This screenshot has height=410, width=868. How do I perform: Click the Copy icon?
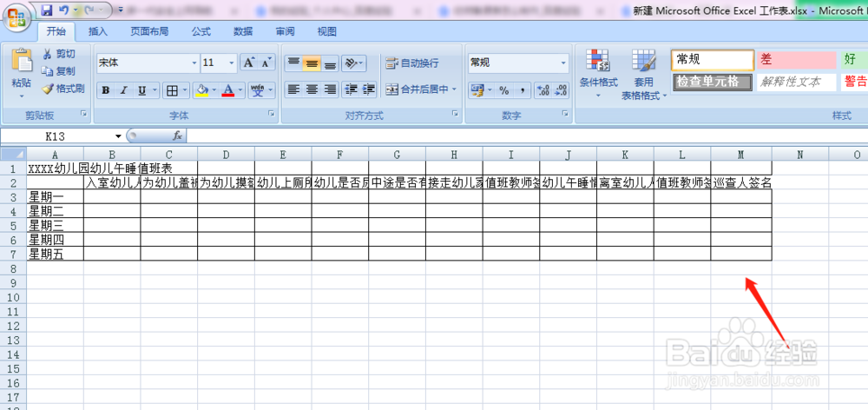[48, 71]
